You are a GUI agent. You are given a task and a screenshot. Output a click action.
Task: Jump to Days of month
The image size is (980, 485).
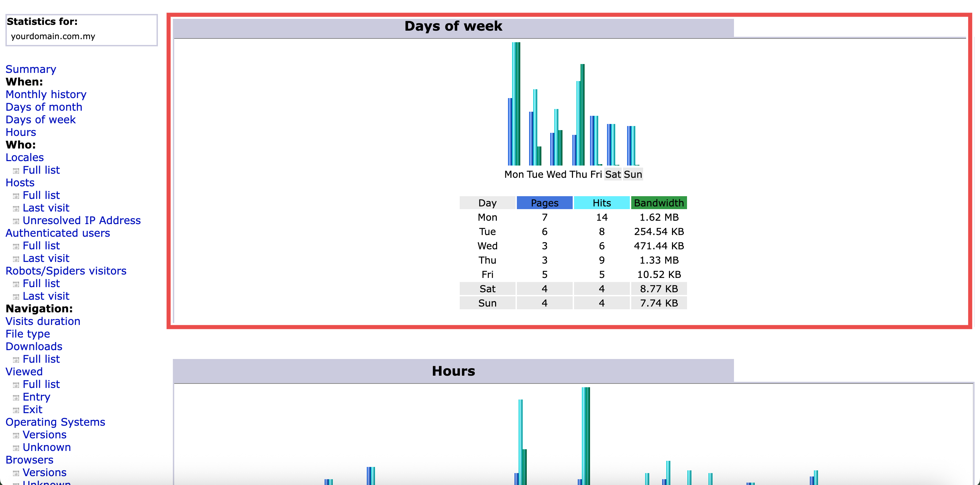[44, 107]
